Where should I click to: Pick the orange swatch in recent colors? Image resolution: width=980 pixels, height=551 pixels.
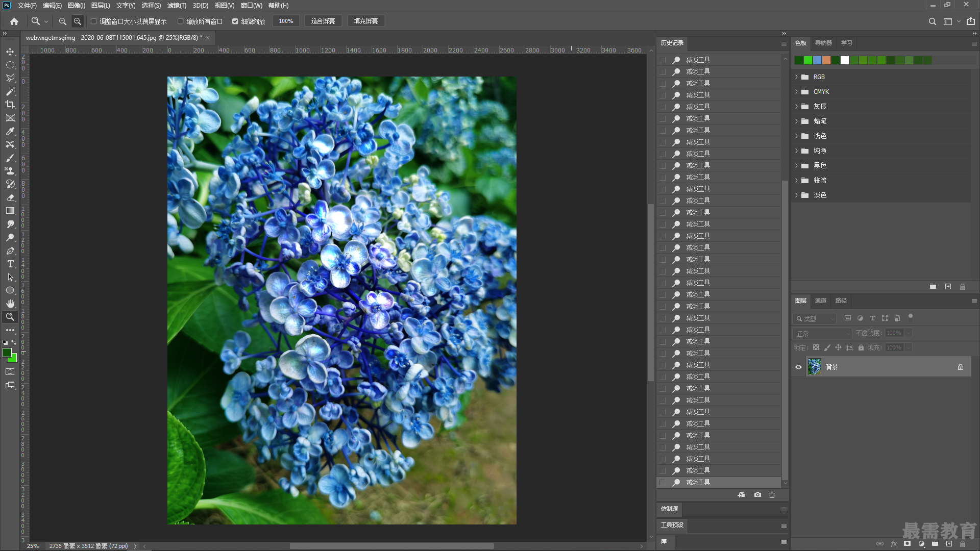pyautogui.click(x=826, y=60)
